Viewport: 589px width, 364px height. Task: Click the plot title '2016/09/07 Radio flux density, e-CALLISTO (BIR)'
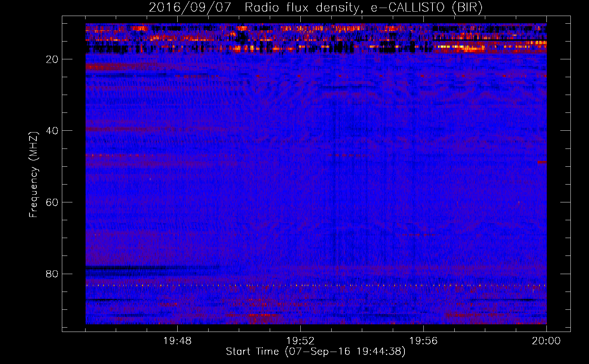click(x=316, y=8)
